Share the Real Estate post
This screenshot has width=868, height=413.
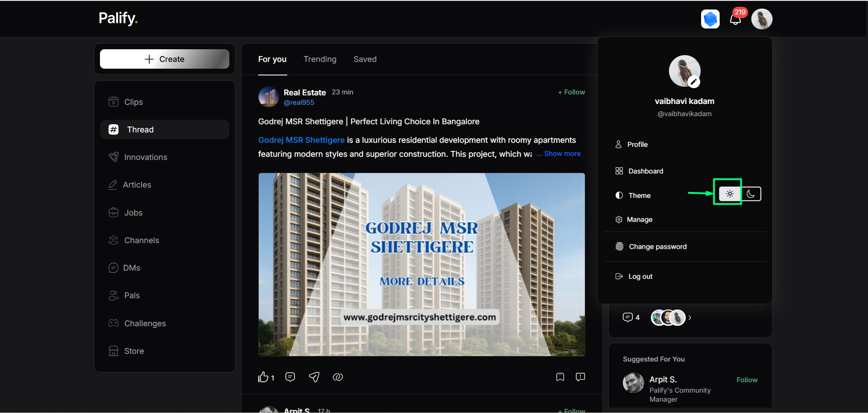[314, 377]
